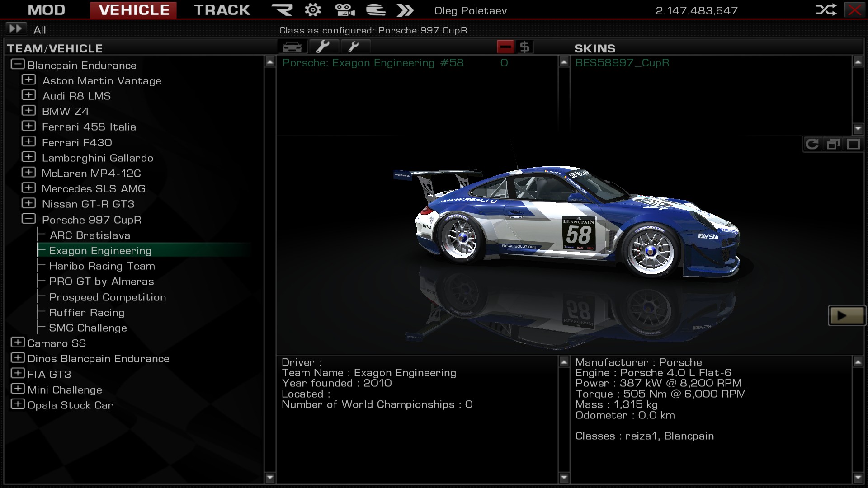
Task: Expand Lamborghini Gallardo node
Action: tap(28, 157)
